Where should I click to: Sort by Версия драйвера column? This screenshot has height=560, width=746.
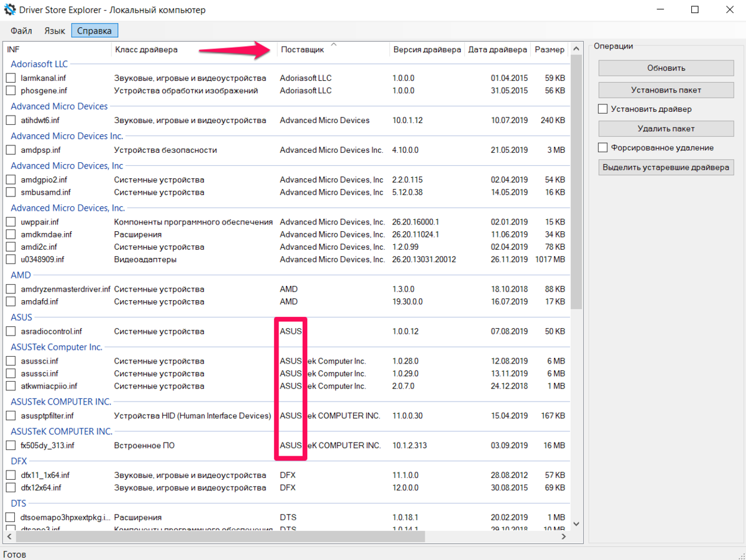click(427, 50)
